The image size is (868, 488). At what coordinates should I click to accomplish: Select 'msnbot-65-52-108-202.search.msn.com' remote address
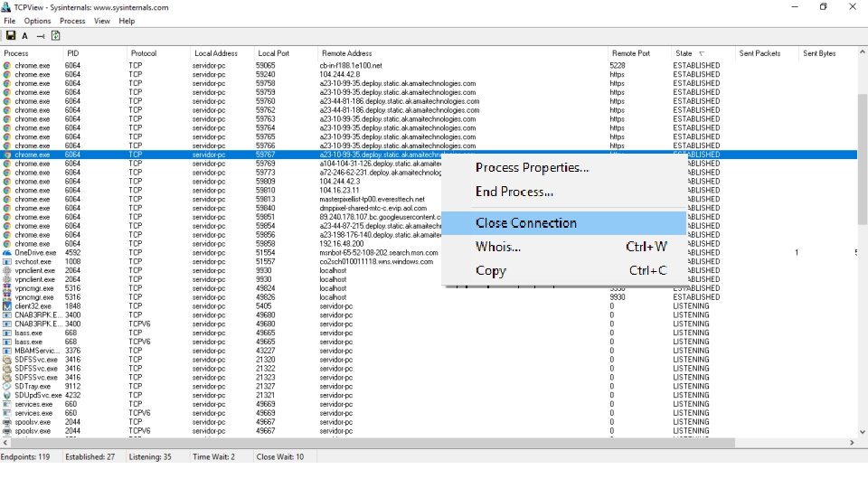coord(379,253)
